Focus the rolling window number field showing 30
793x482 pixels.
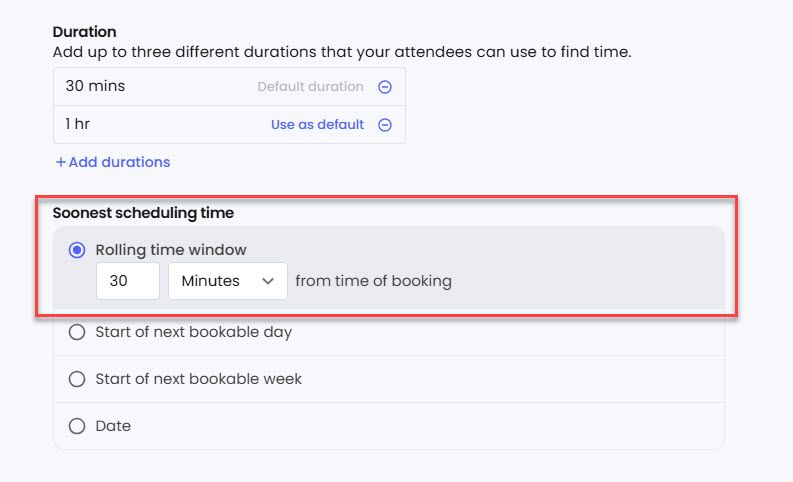pyautogui.click(x=128, y=281)
